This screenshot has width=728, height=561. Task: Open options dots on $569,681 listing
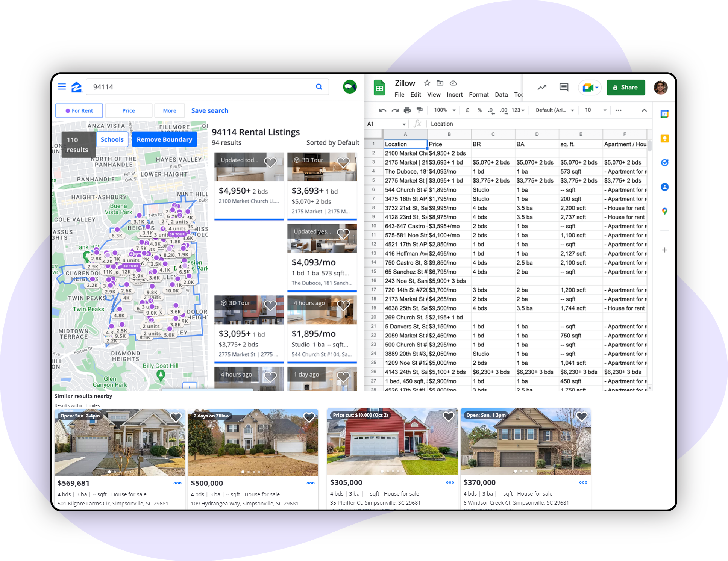point(177,483)
